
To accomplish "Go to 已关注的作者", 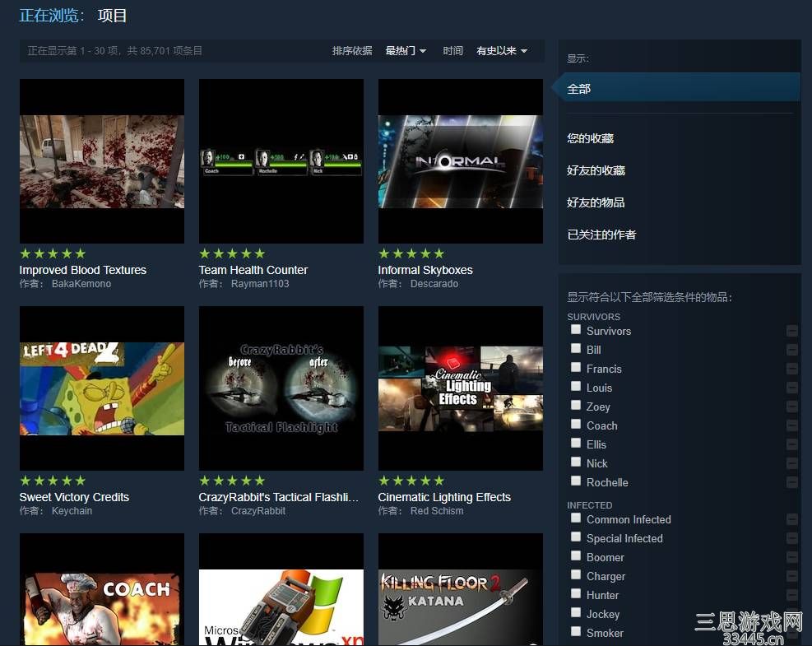I will [601, 235].
